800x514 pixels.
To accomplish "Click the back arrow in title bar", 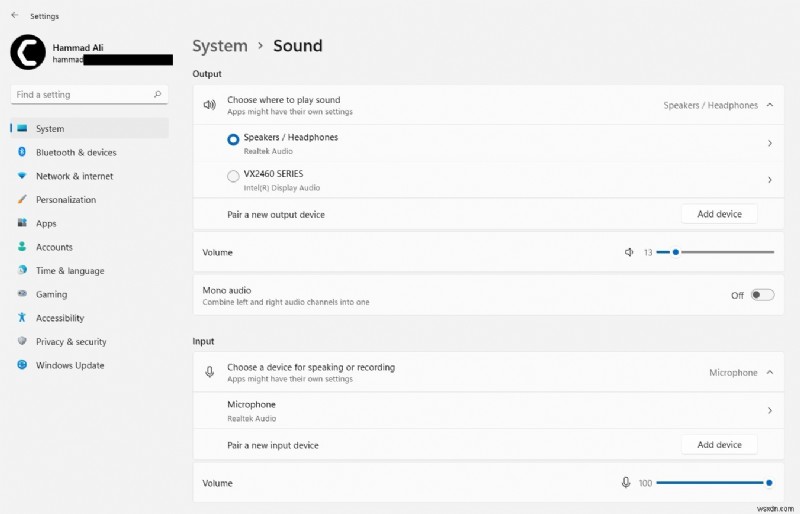I will (x=14, y=16).
